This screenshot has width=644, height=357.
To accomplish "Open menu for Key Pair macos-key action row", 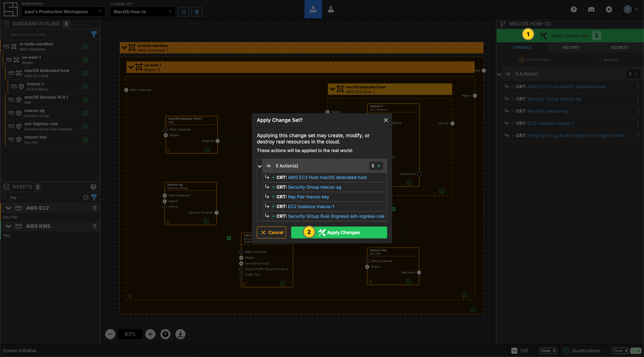I will click(638, 111).
